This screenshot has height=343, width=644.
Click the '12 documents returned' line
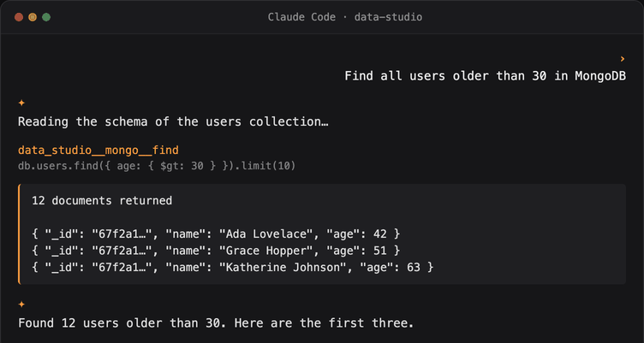coord(102,201)
